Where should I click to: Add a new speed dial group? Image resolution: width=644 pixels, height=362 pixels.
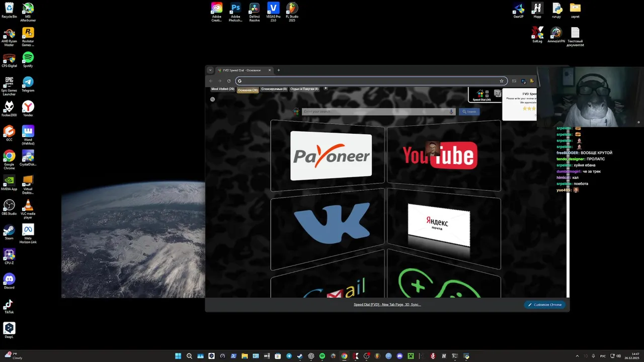326,88
